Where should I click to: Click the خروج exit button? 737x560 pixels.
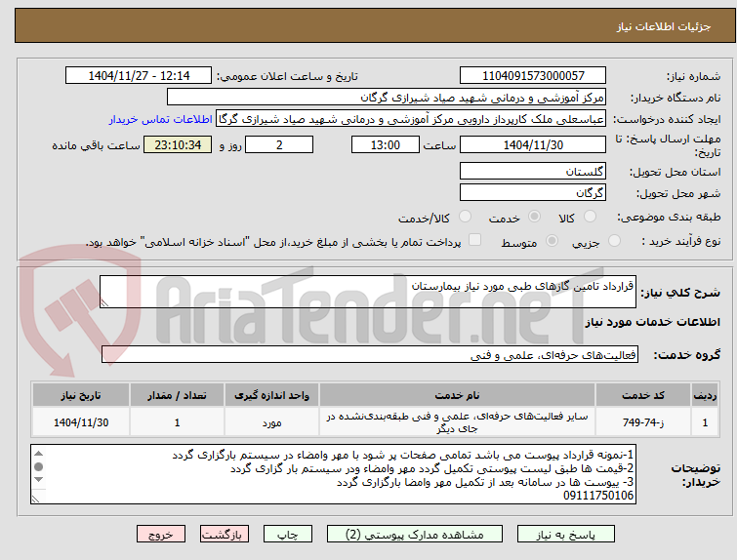tap(161, 535)
